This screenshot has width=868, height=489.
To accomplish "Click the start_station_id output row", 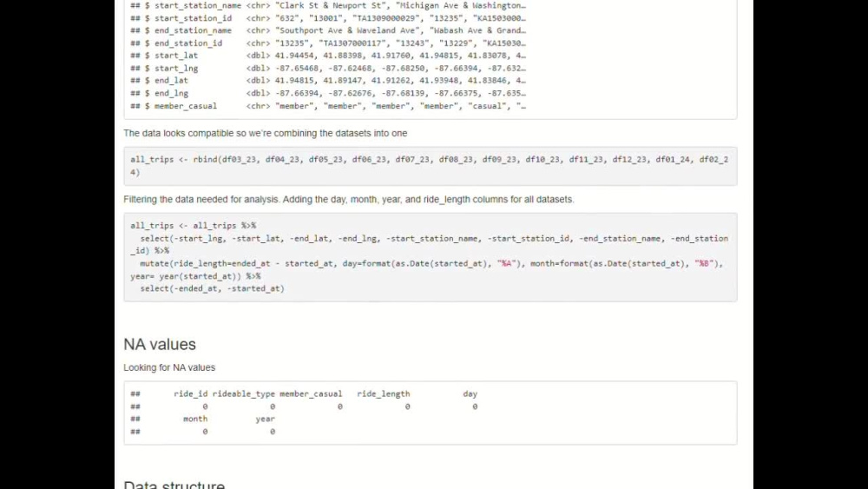I will 328,18.
